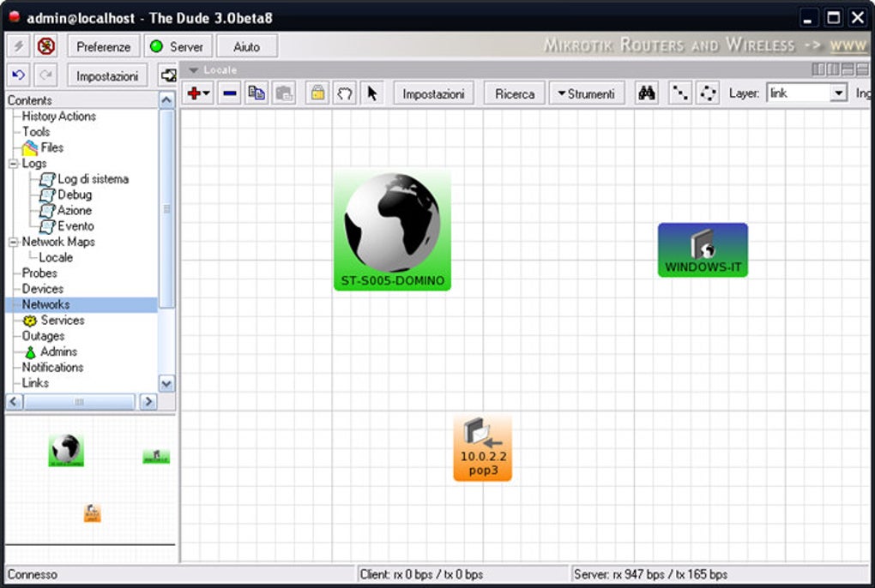Screen dimensions: 875x588
Task: Open the dropdown arrow beside red plus
Action: pos(207,93)
